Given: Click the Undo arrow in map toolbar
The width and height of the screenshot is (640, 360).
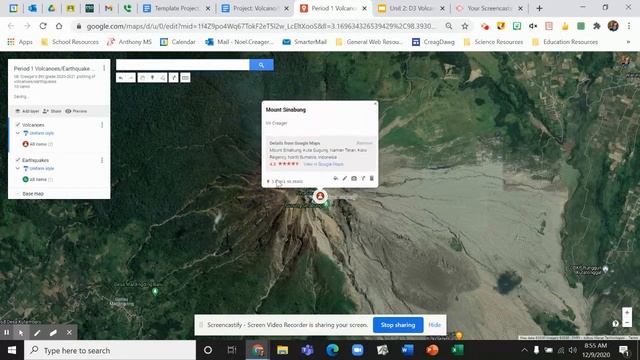Looking at the screenshot, I should pyautogui.click(x=121, y=78).
